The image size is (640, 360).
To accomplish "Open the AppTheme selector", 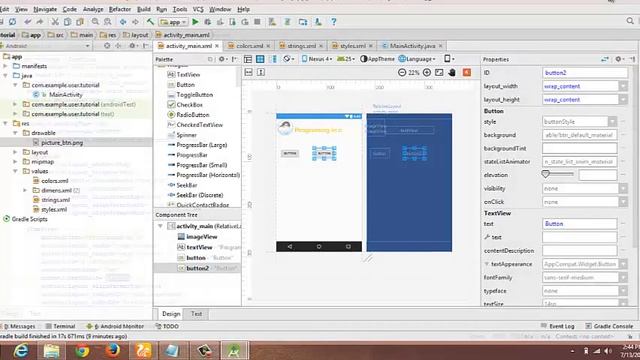I will (x=378, y=59).
